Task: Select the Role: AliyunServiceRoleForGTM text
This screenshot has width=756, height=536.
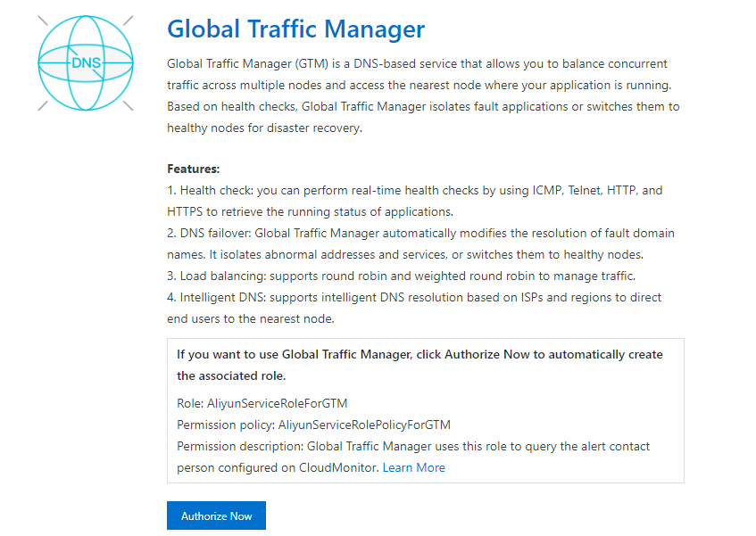Action: click(262, 404)
